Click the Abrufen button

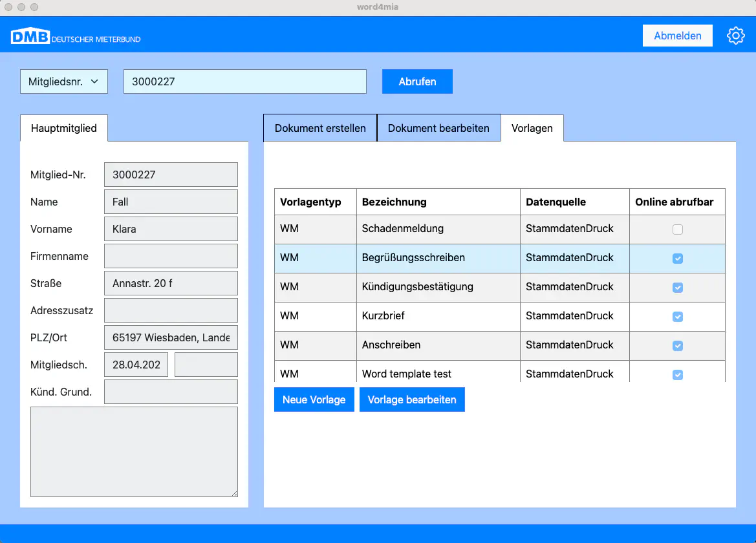point(417,81)
